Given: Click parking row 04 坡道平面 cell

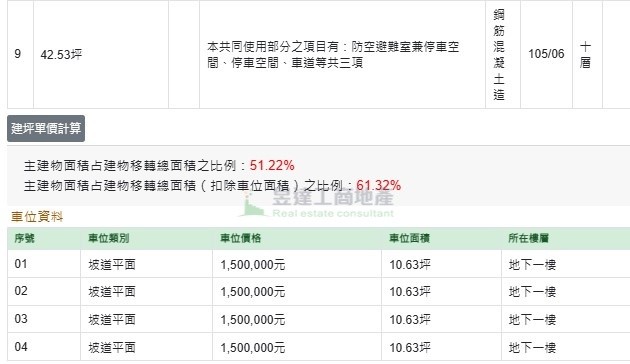Looking at the screenshot, I should [112, 347].
